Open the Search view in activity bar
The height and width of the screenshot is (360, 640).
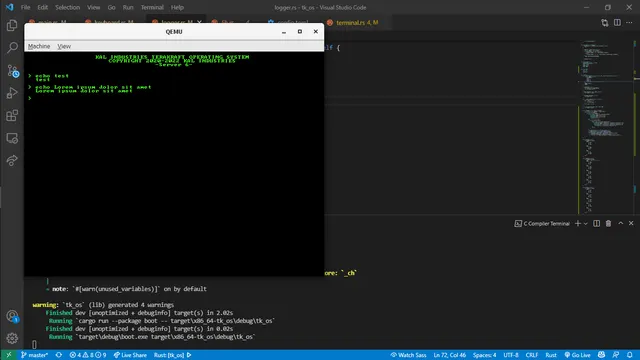12,48
